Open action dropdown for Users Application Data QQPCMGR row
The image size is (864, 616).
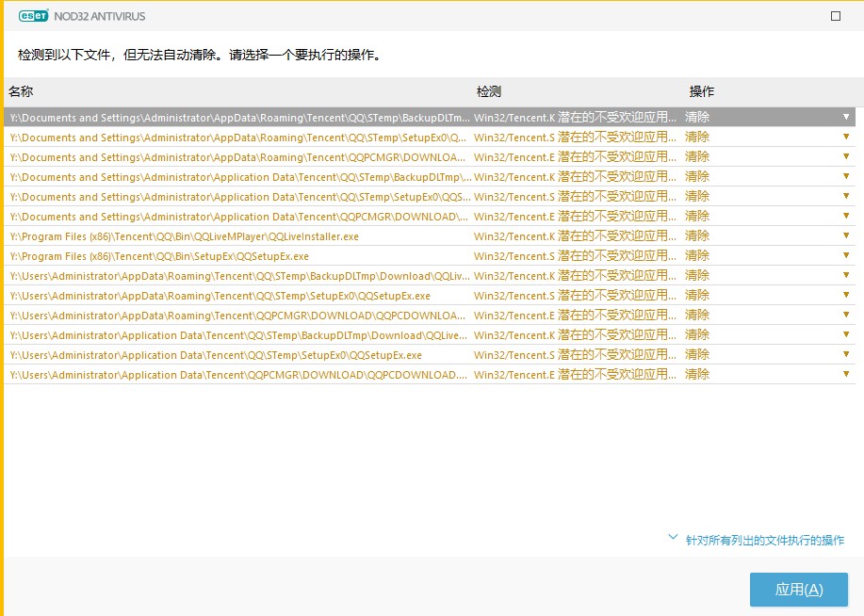(846, 375)
